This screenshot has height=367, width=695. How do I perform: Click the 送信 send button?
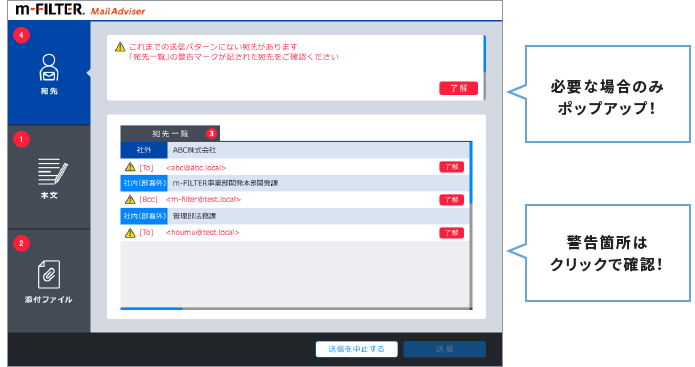445,349
